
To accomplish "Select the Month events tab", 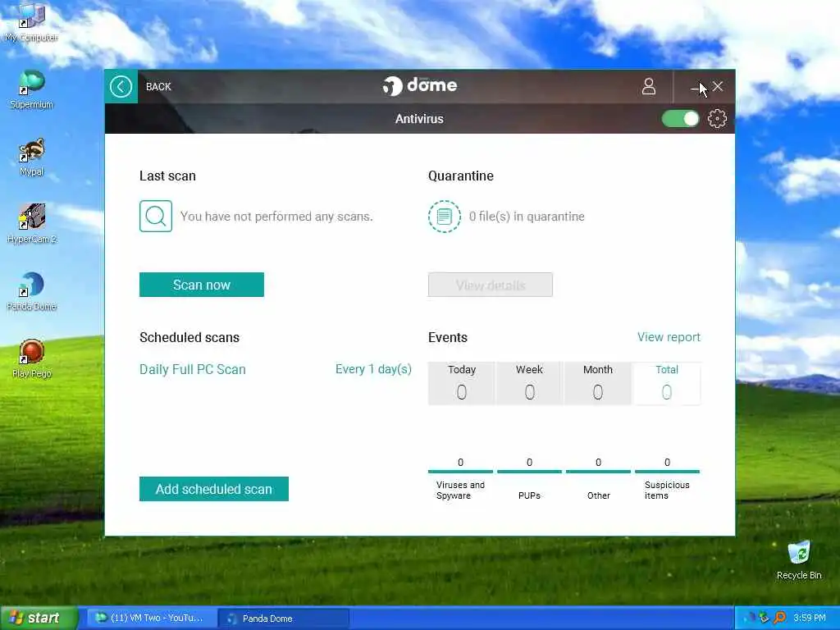I will (x=597, y=383).
